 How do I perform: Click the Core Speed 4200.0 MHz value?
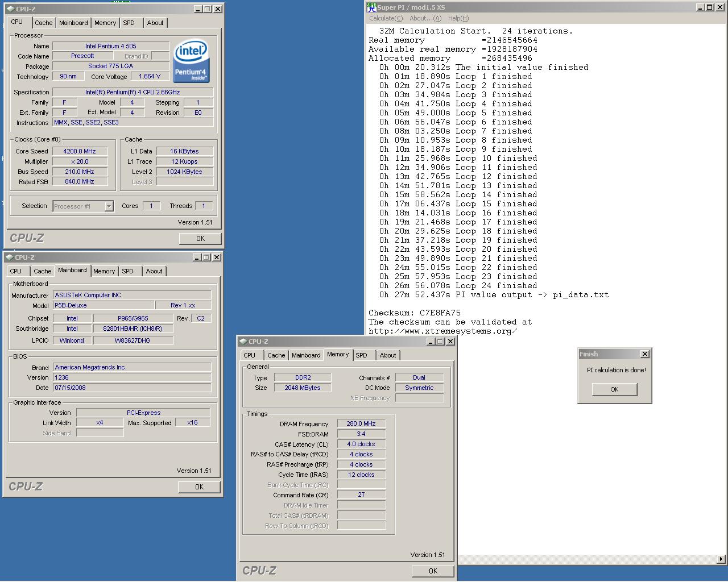pos(80,151)
